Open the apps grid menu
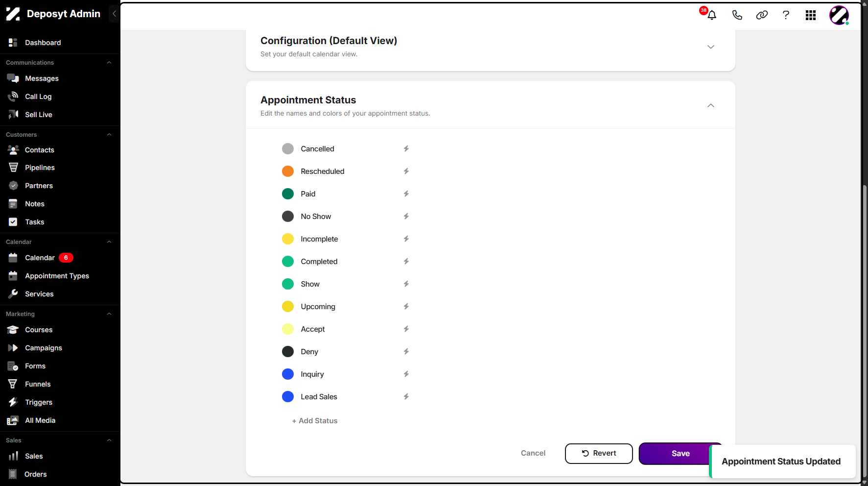This screenshot has height=486, width=868. [811, 15]
